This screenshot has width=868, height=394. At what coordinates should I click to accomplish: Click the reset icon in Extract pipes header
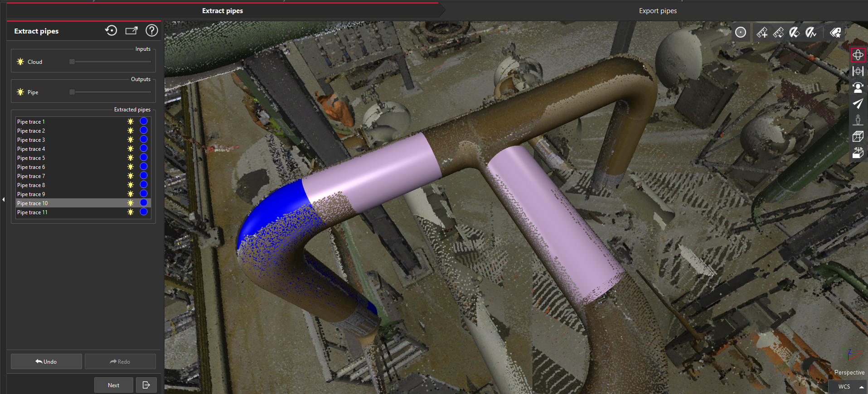(111, 30)
